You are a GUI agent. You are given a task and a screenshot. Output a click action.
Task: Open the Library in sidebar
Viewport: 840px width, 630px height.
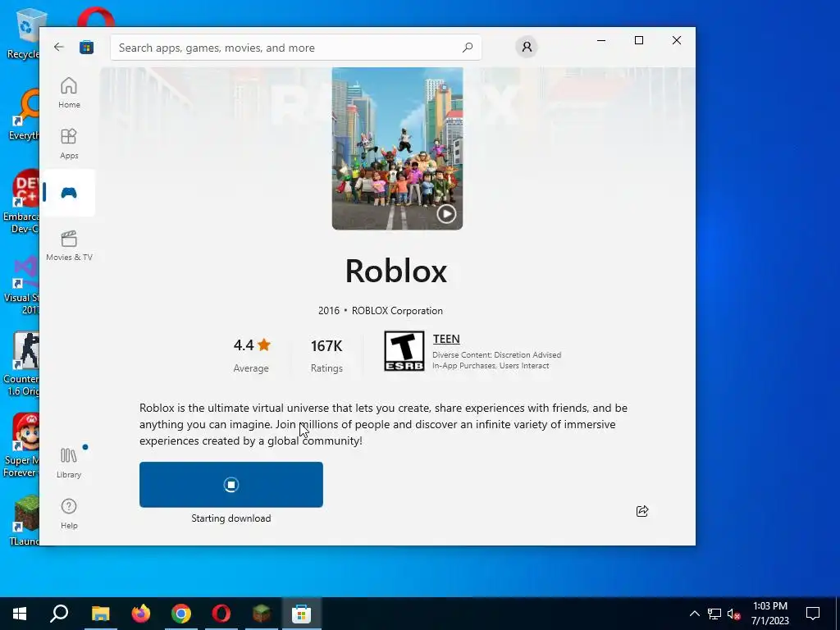pyautogui.click(x=69, y=463)
